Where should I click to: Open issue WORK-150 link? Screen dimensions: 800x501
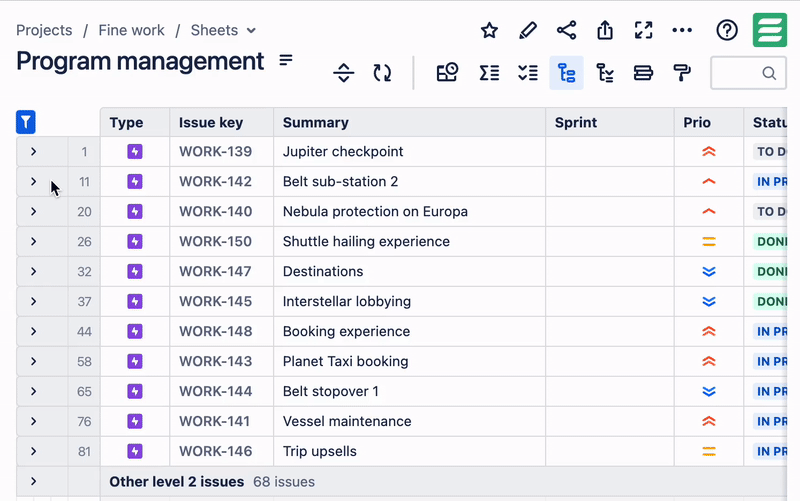215,241
